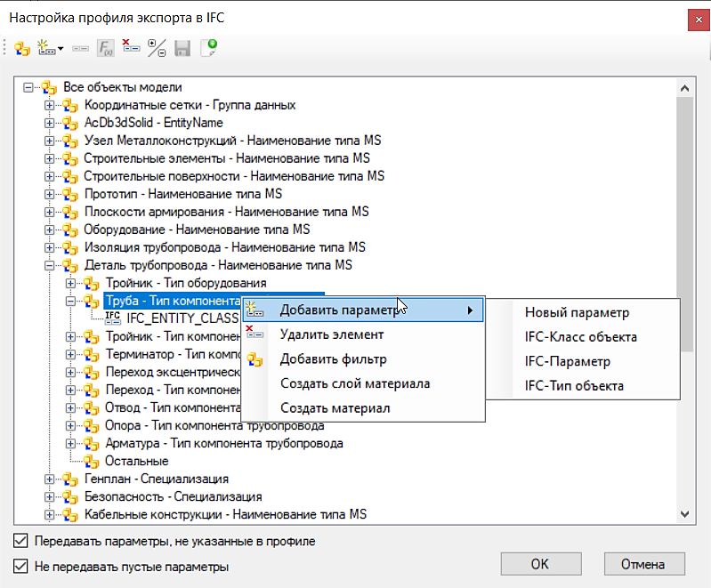
Task: Click the save profile floppy disk icon
Action: [x=183, y=48]
